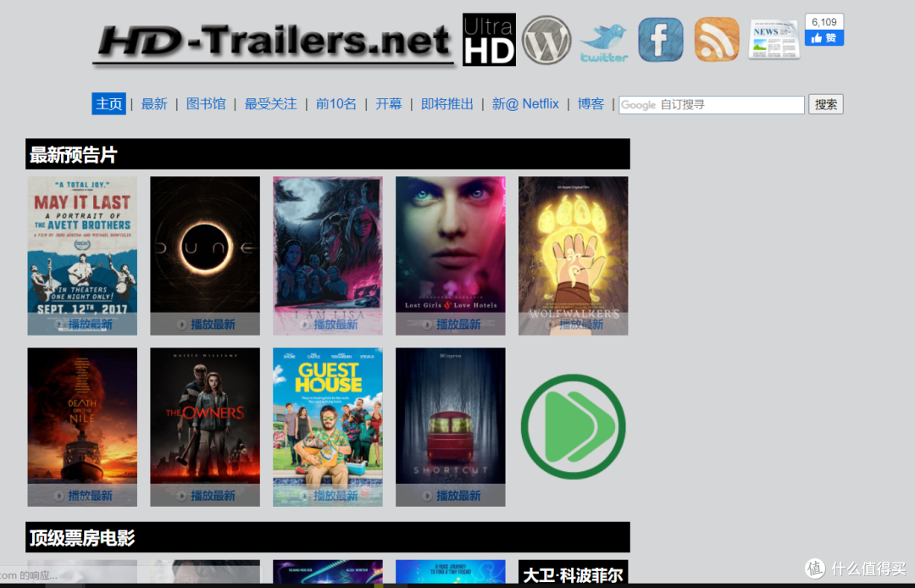
Task: Open the 大卫·科波菲尔 poster
Action: pyautogui.click(x=573, y=572)
